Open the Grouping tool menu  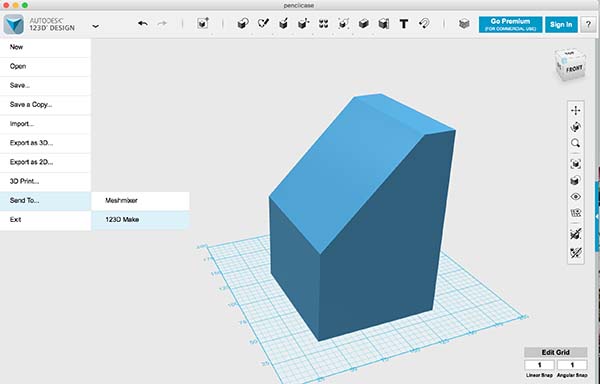pyautogui.click(x=343, y=24)
